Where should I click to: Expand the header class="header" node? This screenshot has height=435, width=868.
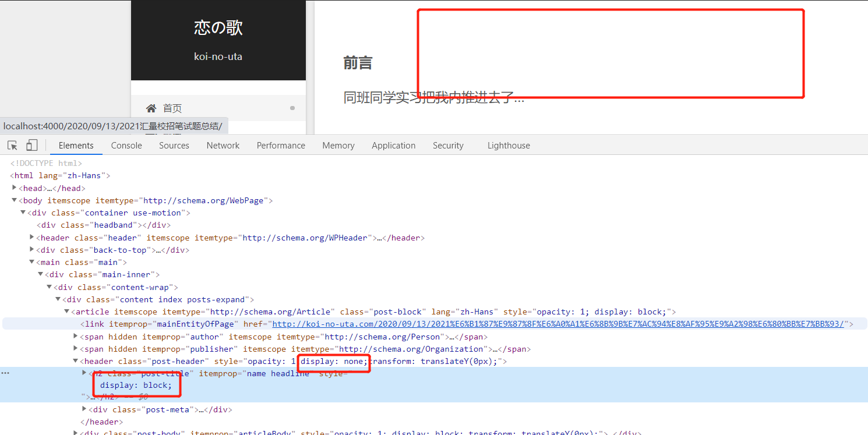[x=32, y=238]
